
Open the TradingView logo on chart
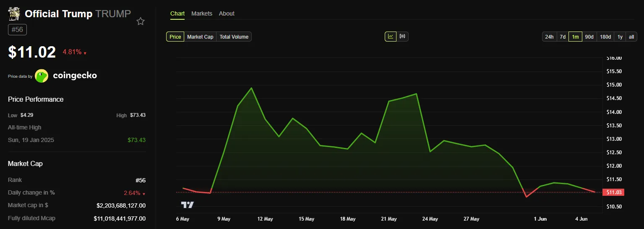[188, 205]
